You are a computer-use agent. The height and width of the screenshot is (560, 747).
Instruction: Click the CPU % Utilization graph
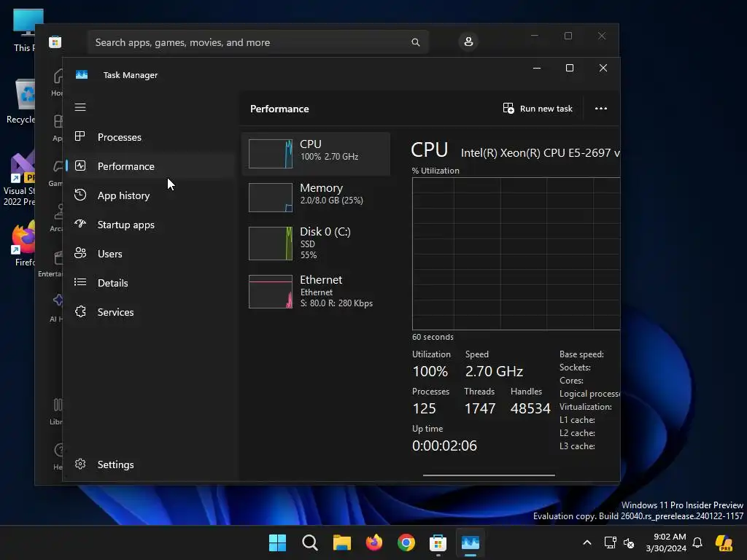click(516, 253)
